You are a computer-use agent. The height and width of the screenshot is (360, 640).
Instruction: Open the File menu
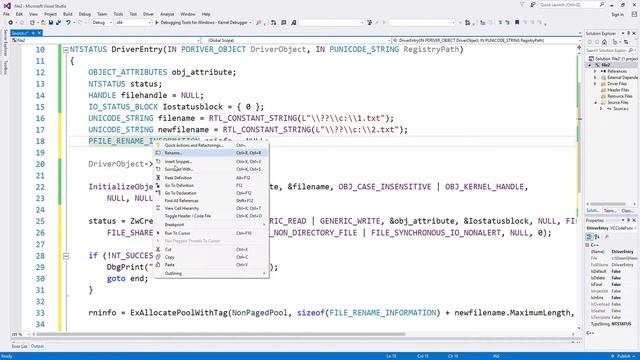coord(6,14)
